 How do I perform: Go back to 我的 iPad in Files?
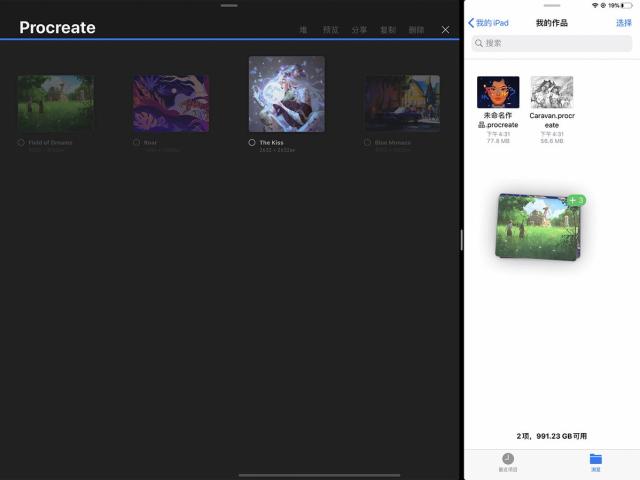click(x=488, y=23)
